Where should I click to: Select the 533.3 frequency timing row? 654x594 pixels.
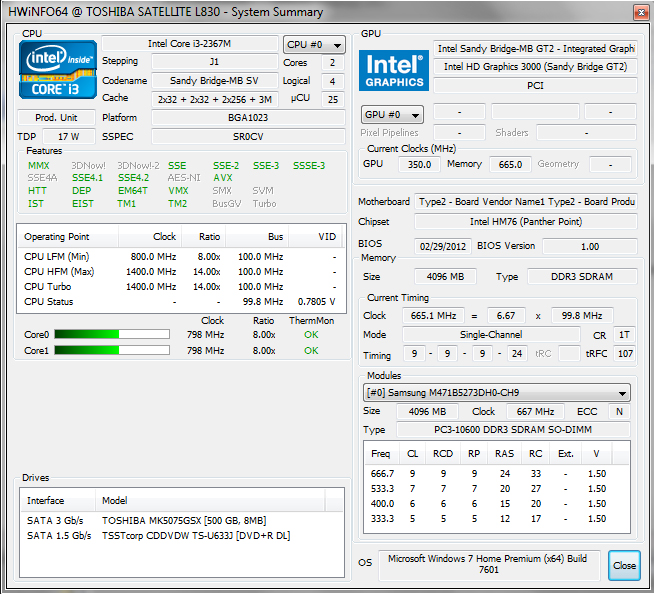(496, 489)
